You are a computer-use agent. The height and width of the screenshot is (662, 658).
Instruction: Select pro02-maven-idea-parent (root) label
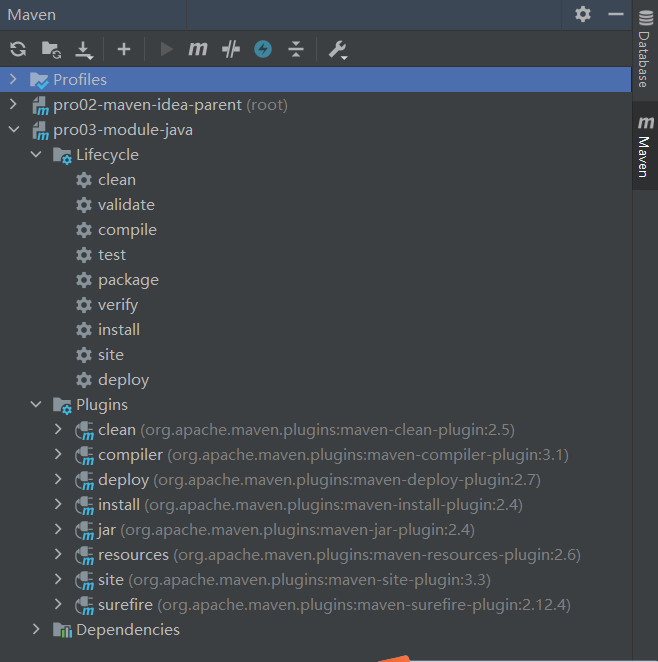pyautogui.click(x=171, y=105)
